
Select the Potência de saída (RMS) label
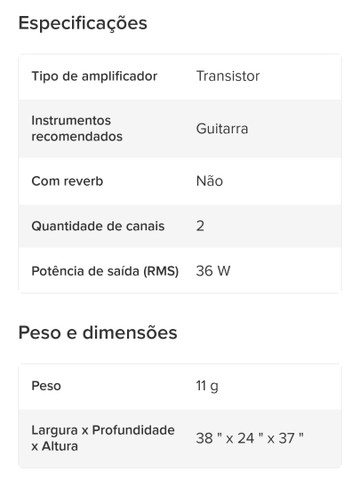(105, 271)
